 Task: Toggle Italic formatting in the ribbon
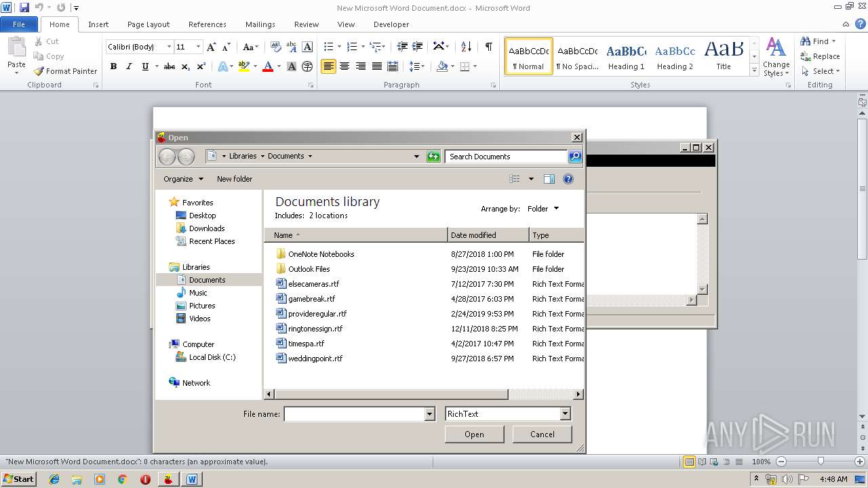pyautogui.click(x=129, y=66)
